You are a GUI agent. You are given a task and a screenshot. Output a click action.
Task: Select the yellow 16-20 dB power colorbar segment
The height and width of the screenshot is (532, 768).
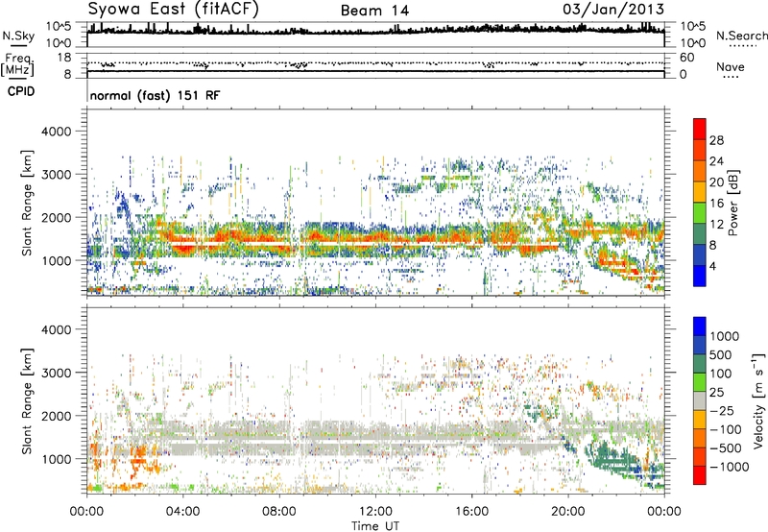tap(700, 192)
